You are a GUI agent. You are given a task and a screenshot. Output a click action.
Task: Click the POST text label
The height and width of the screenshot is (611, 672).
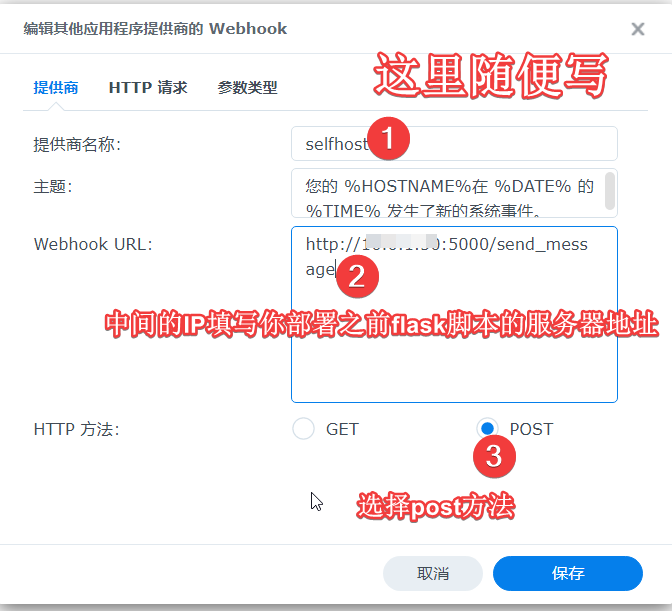[531, 429]
